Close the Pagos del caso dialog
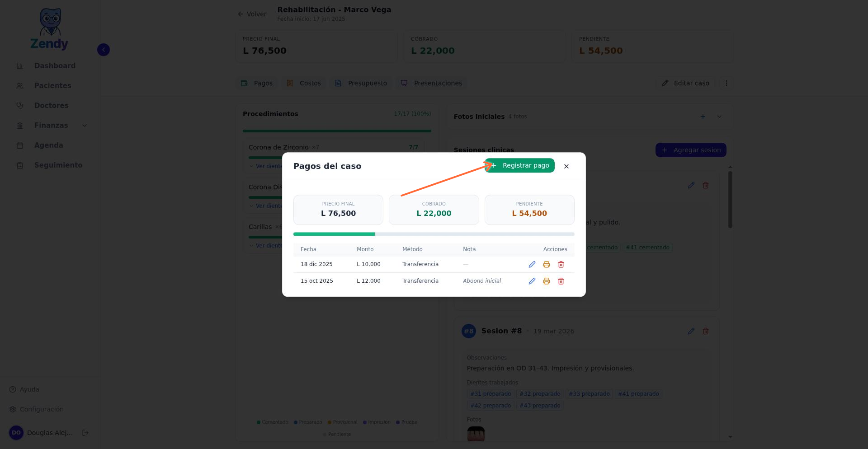 [566, 166]
